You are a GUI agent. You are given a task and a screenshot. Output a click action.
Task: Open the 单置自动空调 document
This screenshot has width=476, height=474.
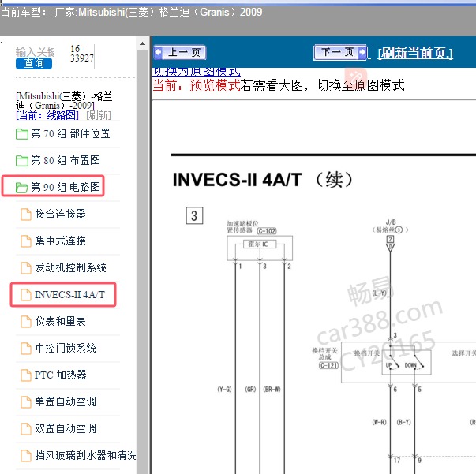click(x=66, y=401)
